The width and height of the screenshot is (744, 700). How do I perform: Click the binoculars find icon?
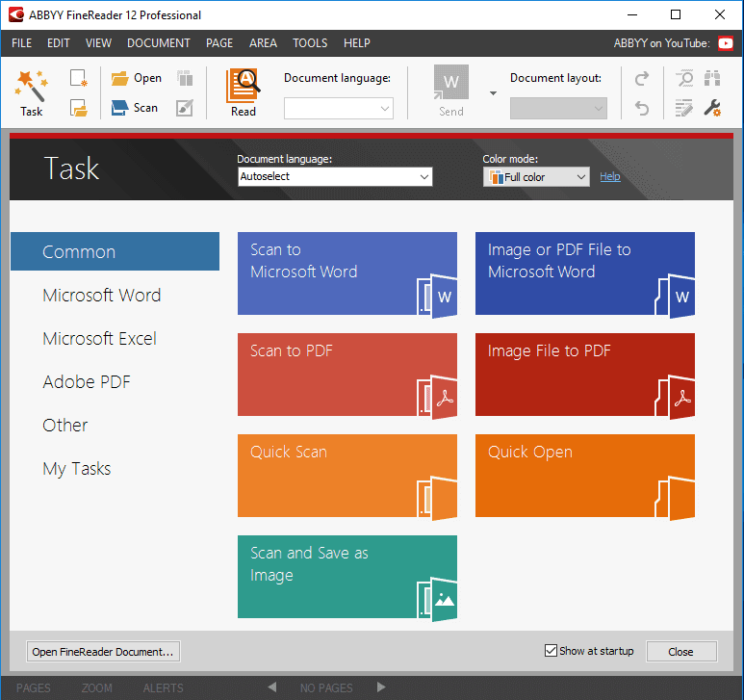tap(712, 78)
